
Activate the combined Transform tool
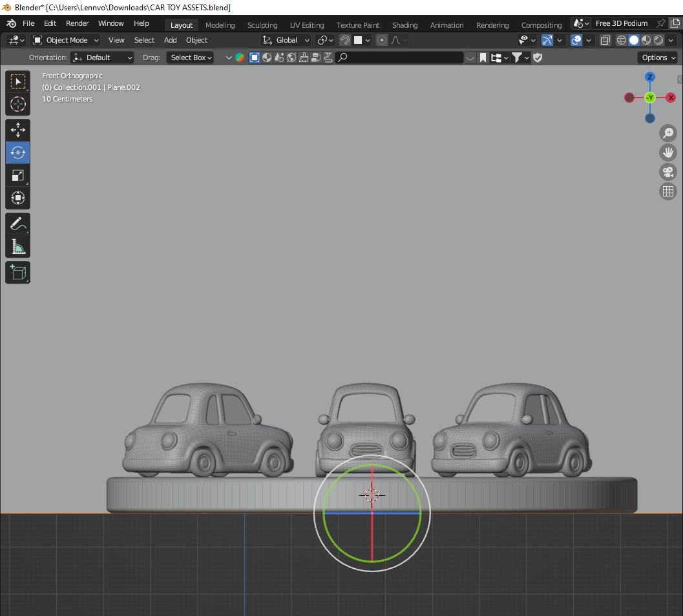[x=18, y=198]
